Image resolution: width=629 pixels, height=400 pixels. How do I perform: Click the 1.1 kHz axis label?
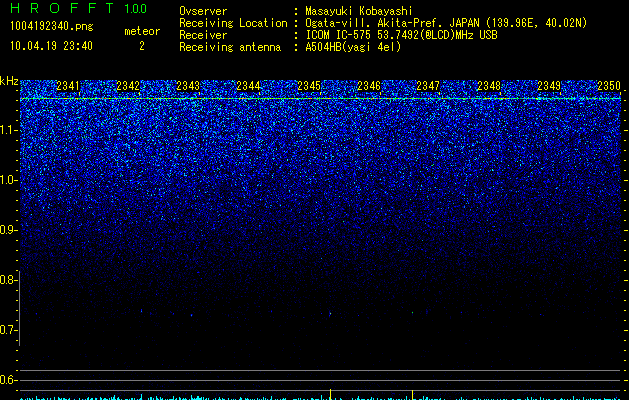[x=8, y=130]
